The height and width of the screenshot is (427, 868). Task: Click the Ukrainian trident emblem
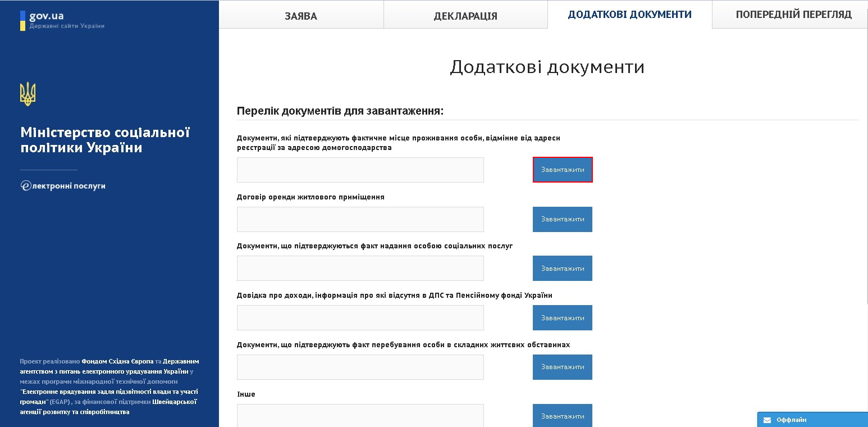pos(28,94)
